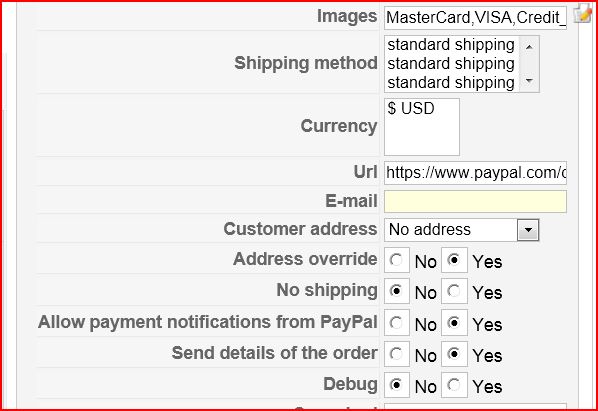Click the E-mail input field
598x411 pixels.
click(475, 201)
